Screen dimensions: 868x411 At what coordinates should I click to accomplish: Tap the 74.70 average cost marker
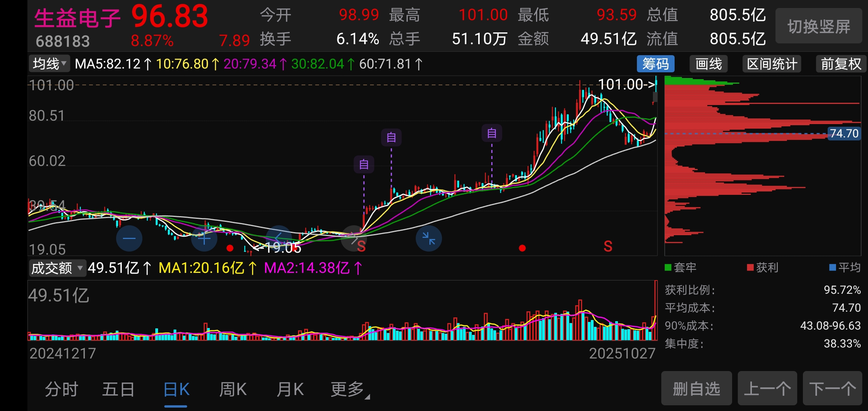844,134
